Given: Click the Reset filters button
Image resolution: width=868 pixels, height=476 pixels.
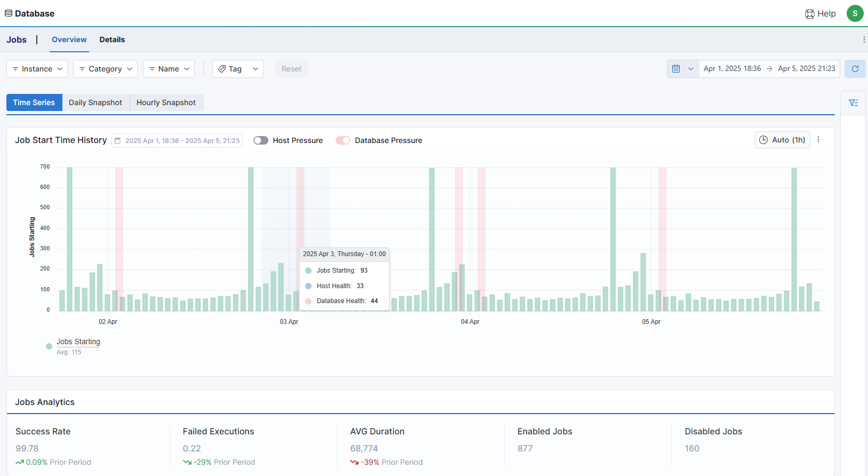Looking at the screenshot, I should click(291, 69).
